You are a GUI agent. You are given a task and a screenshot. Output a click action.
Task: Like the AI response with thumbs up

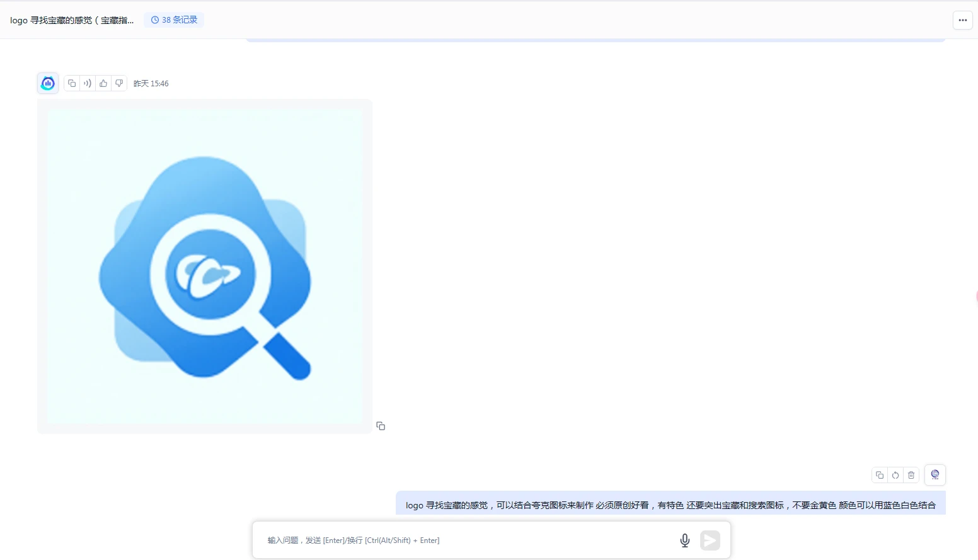(103, 83)
